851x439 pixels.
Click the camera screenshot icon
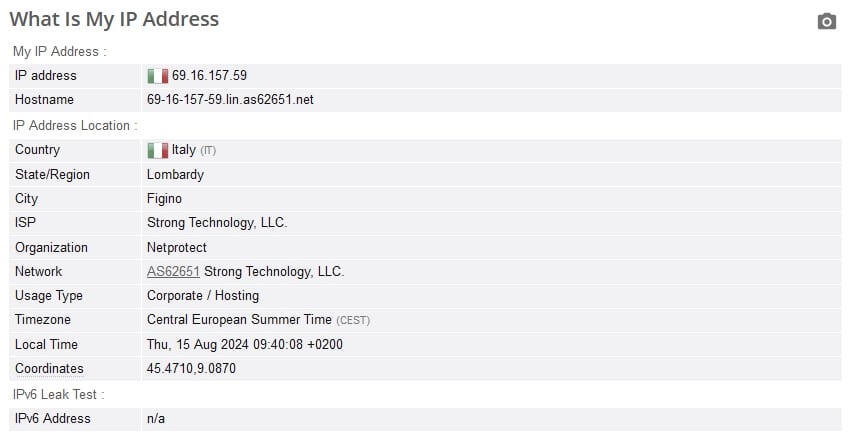827,21
